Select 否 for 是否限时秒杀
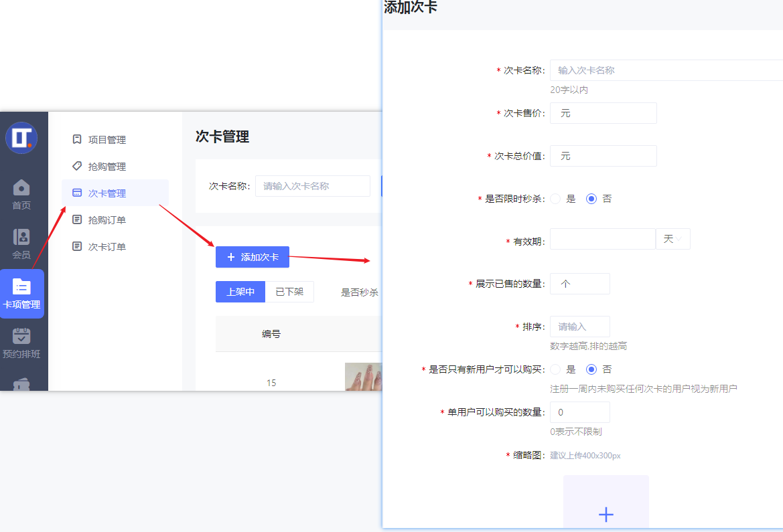Image resolution: width=783 pixels, height=532 pixels. pyautogui.click(x=592, y=198)
